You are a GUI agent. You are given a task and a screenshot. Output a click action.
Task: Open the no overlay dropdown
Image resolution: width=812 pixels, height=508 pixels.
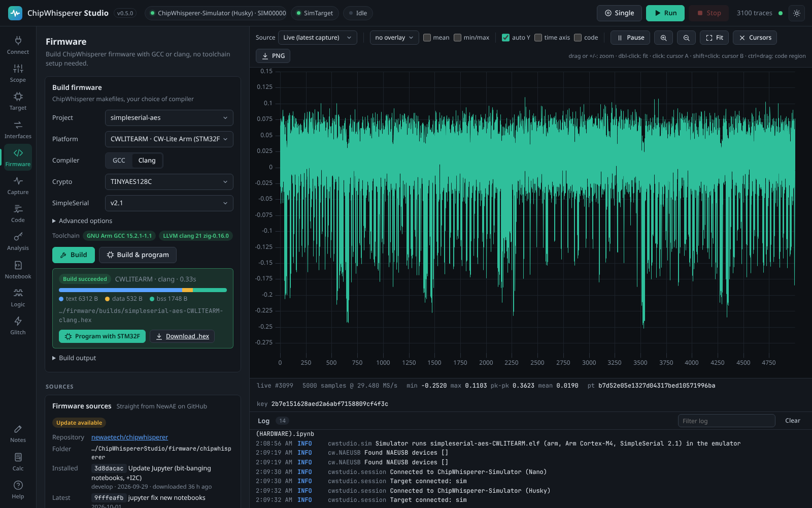coord(394,38)
